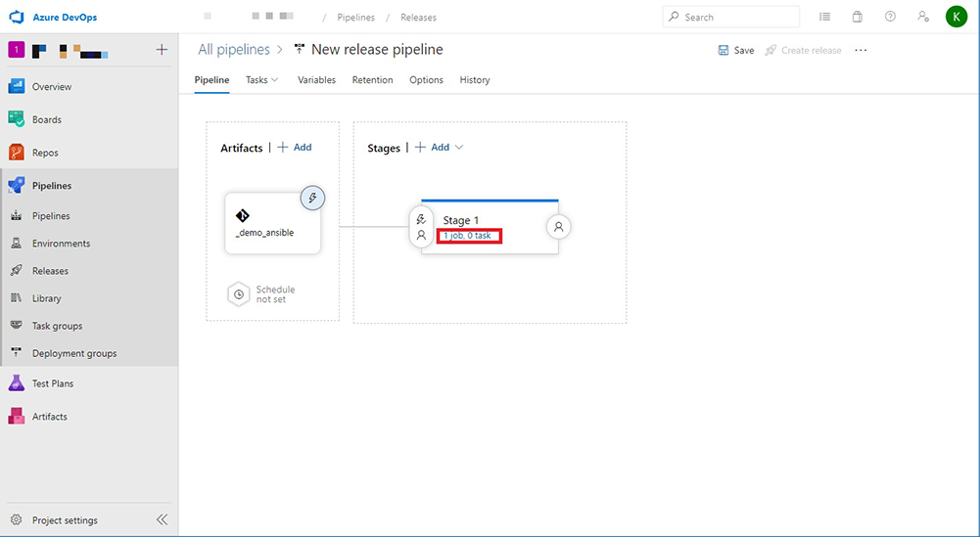
Task: Open the work items list icon in the header
Action: (x=825, y=17)
